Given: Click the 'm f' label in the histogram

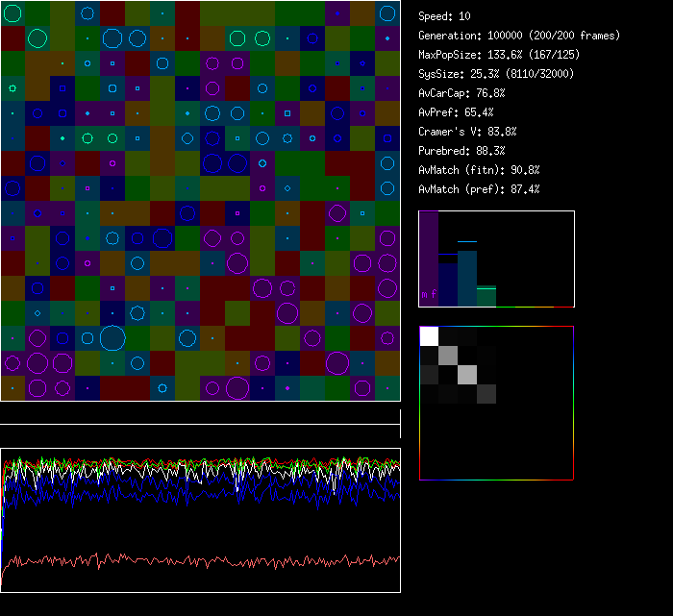Looking at the screenshot, I should (x=429, y=295).
